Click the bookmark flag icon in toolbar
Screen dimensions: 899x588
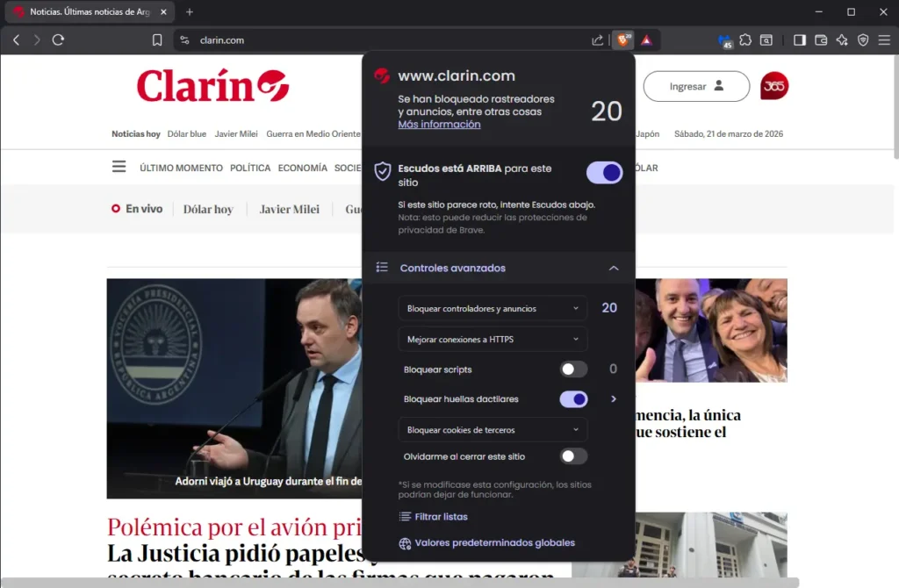[x=156, y=39]
